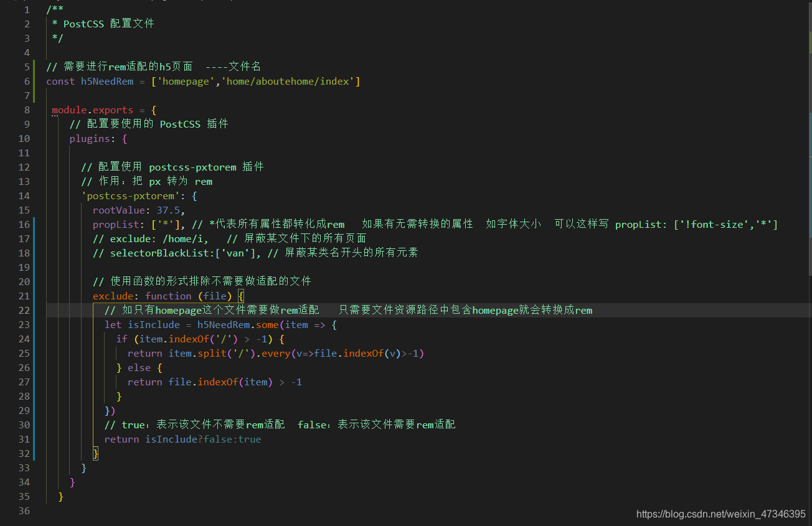Click the 'split' method on line 25
Image resolution: width=812 pixels, height=526 pixels.
tap(212, 354)
